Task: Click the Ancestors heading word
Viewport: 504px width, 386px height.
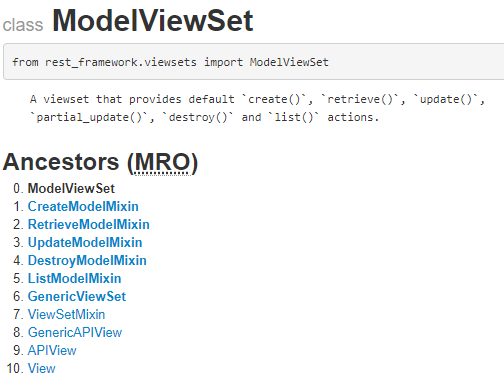Action: pyautogui.click(x=61, y=162)
